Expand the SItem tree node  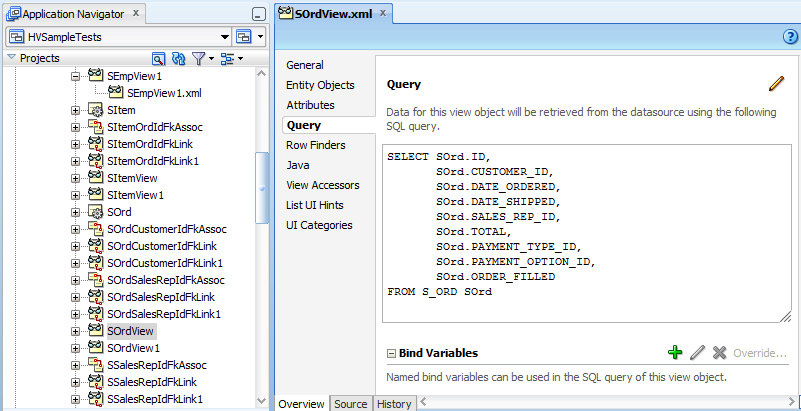76,110
